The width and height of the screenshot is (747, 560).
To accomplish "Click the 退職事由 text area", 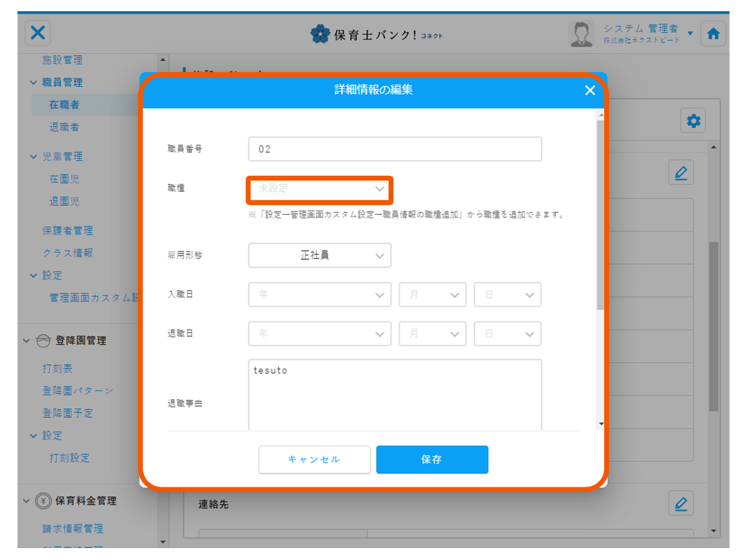I will tap(395, 395).
